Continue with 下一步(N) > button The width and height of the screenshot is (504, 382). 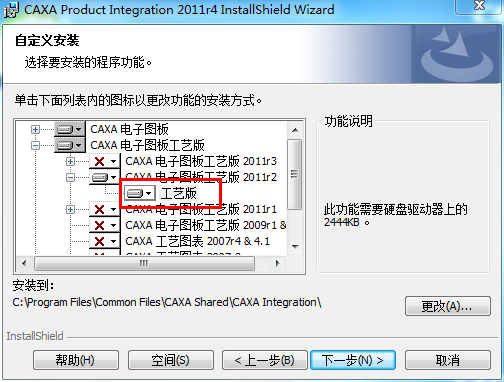point(353,360)
